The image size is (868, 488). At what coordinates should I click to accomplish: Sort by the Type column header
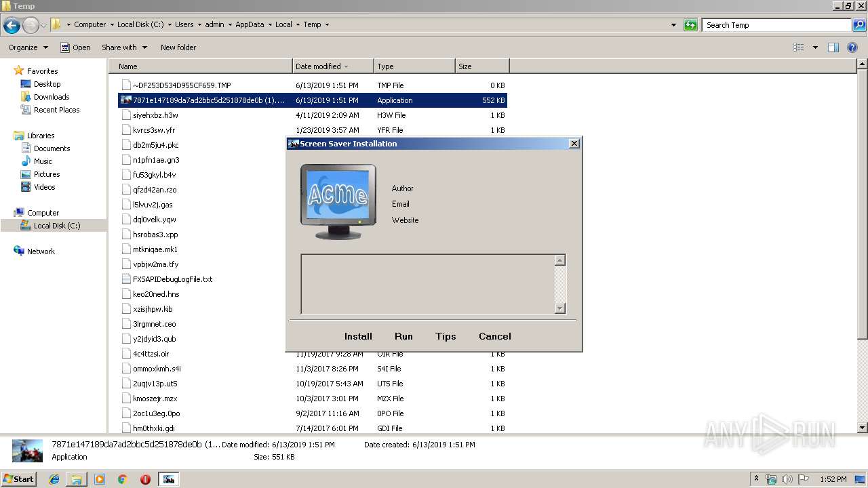tap(414, 66)
